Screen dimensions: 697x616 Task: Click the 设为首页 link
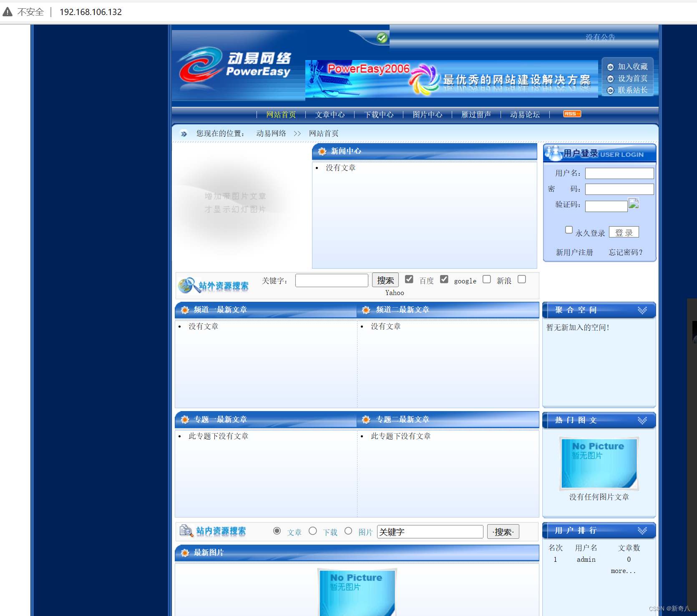[x=633, y=78]
